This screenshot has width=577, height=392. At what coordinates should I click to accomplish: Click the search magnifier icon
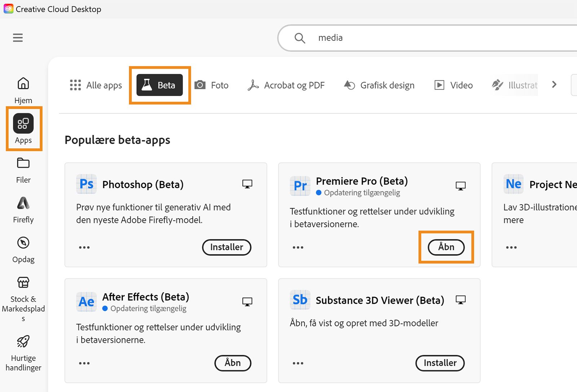[300, 38]
